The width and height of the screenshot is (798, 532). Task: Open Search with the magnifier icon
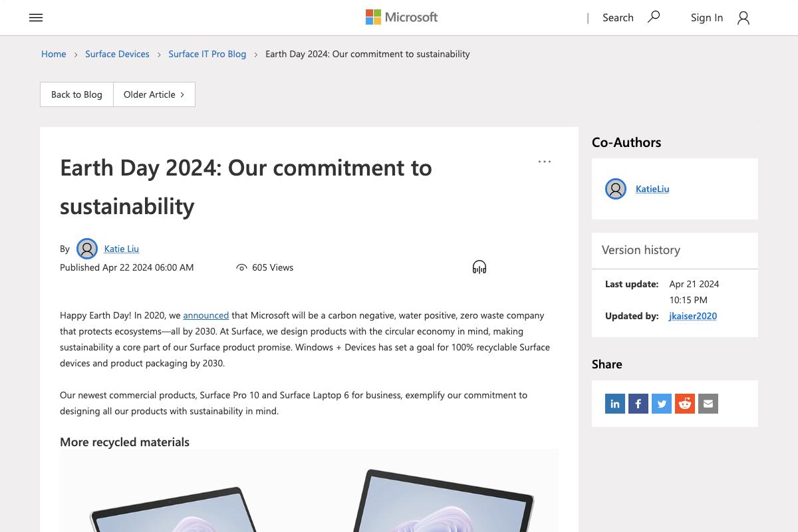(654, 17)
